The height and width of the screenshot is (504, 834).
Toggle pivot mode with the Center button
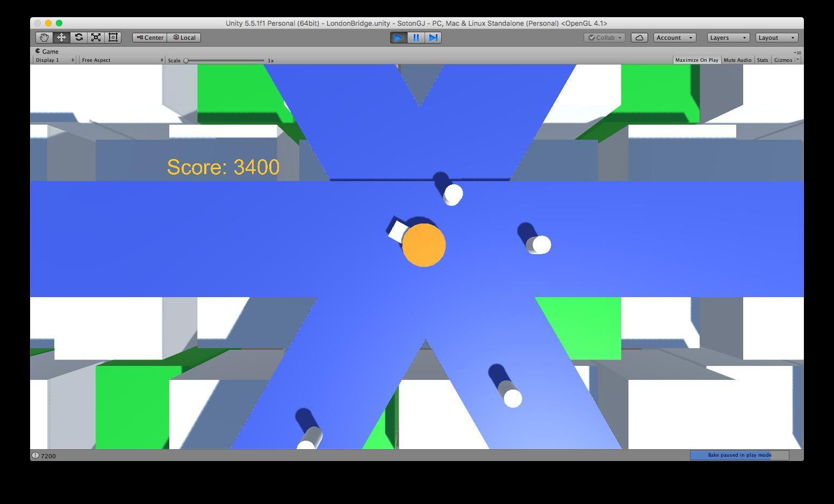point(150,38)
